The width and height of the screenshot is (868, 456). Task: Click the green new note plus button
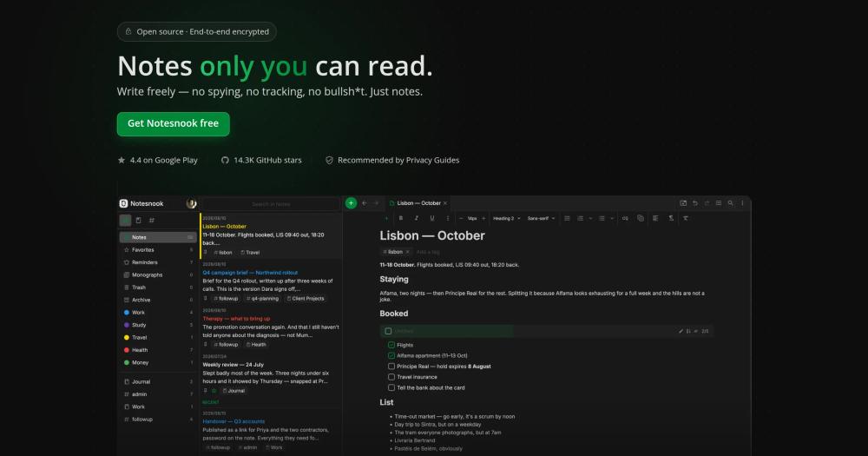pos(351,203)
